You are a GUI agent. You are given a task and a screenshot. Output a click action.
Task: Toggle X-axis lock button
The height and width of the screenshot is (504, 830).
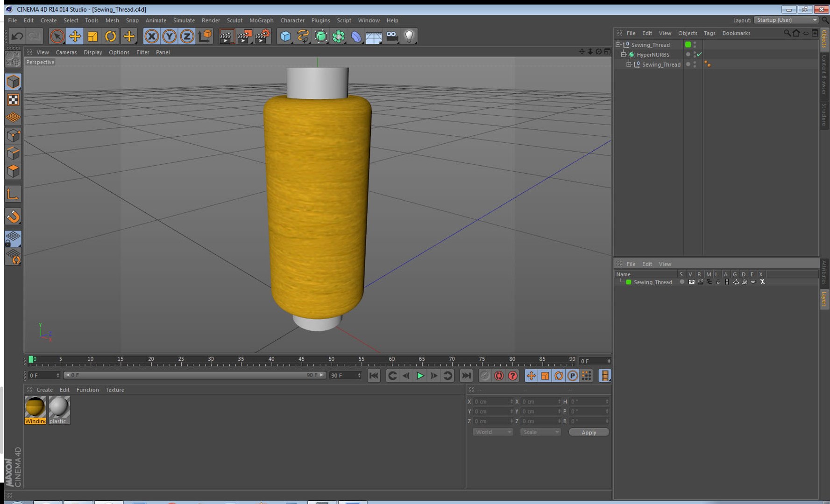[151, 36]
